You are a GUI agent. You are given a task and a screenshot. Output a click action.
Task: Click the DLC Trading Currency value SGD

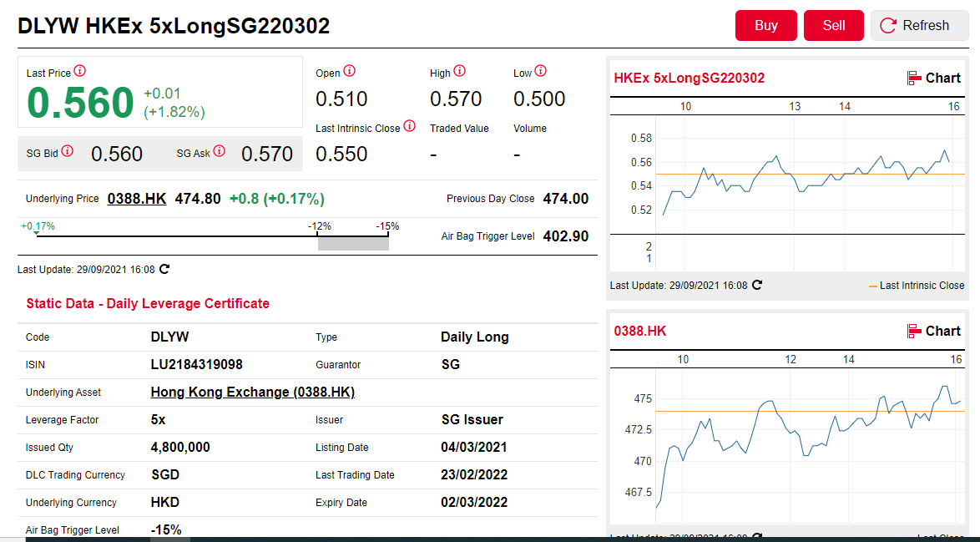pos(165,475)
